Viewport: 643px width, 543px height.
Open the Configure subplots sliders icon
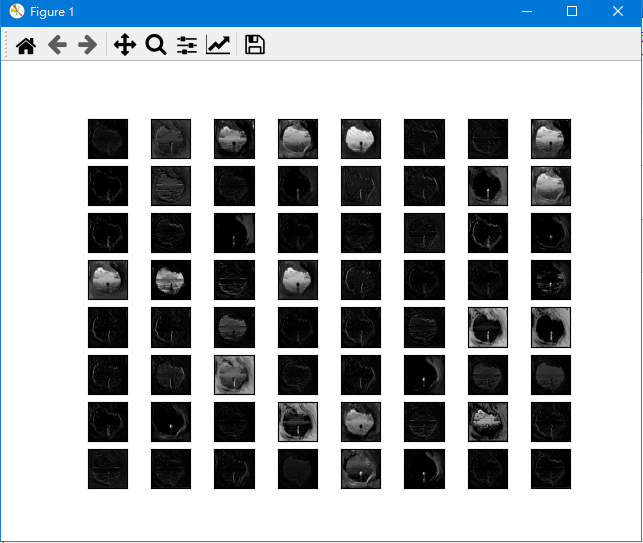[187, 45]
